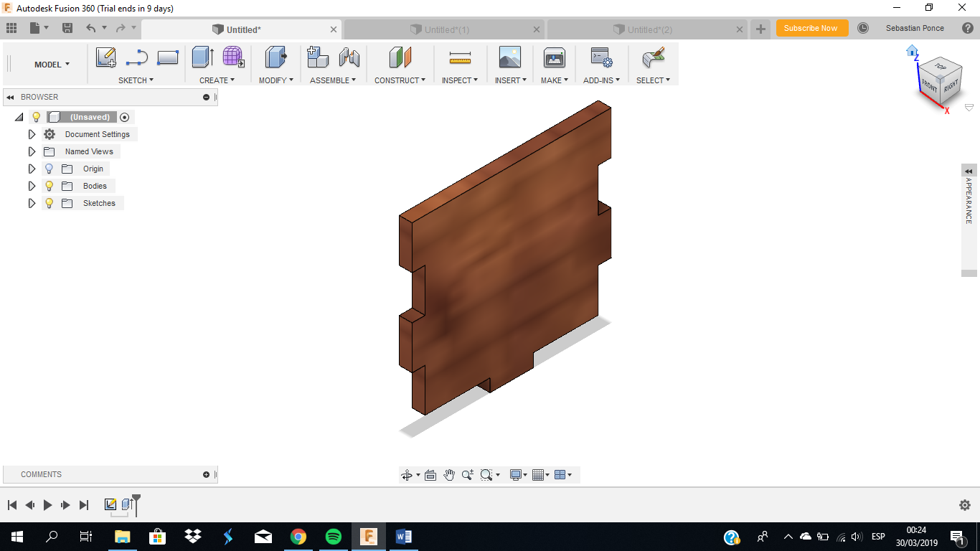Image resolution: width=980 pixels, height=551 pixels.
Task: Open Sebastian Ponce account menu
Action: point(915,28)
